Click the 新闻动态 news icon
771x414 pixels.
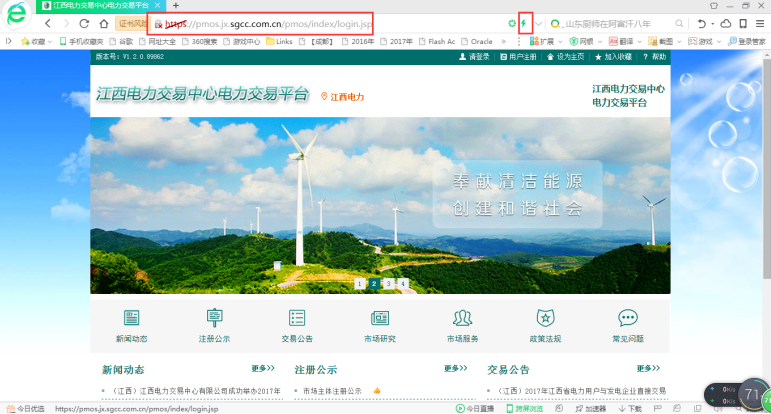[x=131, y=318]
